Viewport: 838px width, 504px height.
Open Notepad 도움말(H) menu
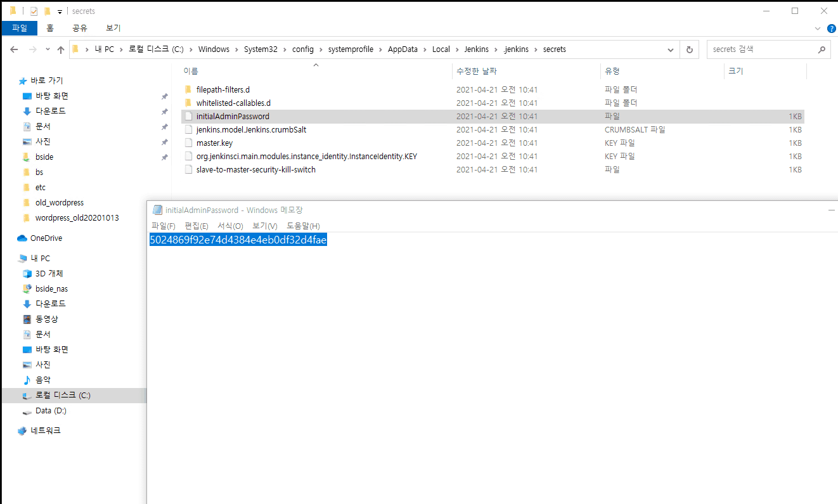[303, 226]
